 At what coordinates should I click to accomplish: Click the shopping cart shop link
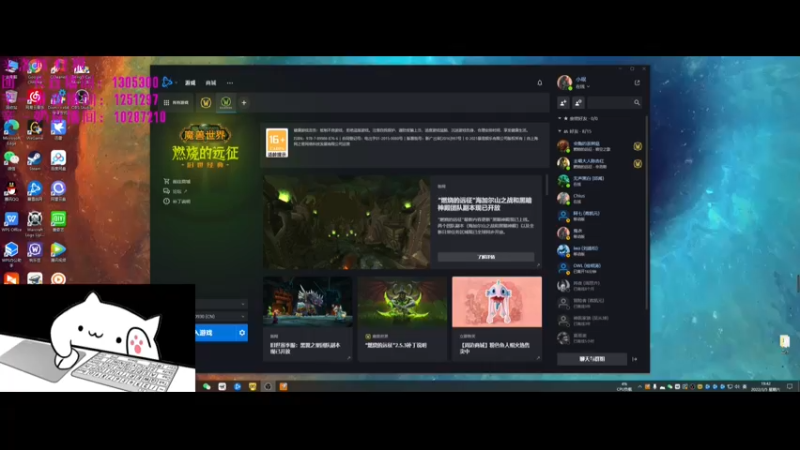177,181
